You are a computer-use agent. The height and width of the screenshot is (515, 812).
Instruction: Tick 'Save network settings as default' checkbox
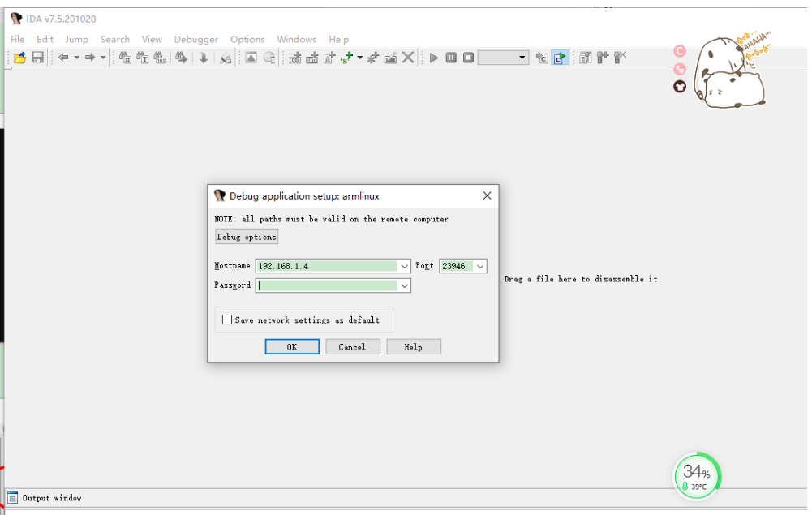click(227, 320)
